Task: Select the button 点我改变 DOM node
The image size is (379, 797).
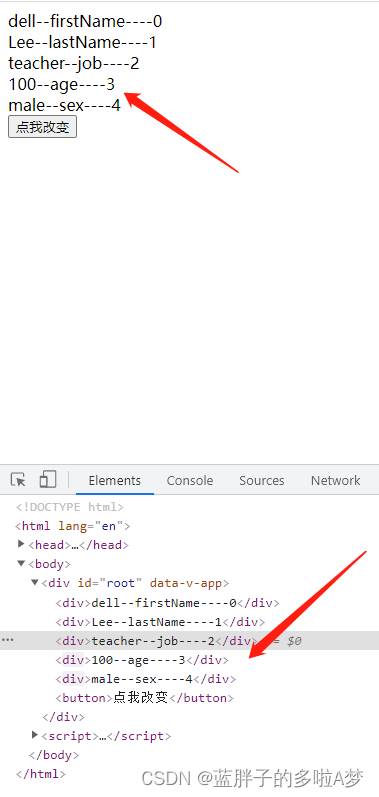Action: pyautogui.click(x=144, y=698)
